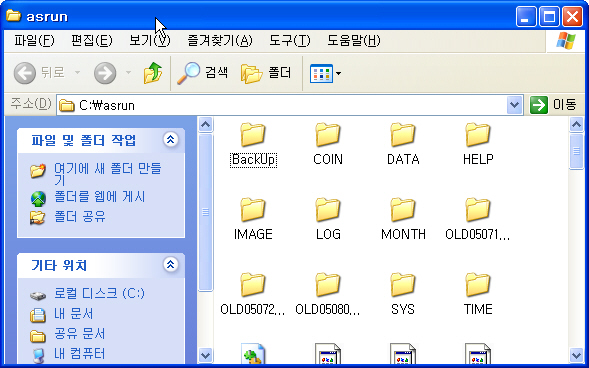Viewport: 589px width, 368px height.
Task: Click task pane scrollbar down arrow
Action: 205,355
